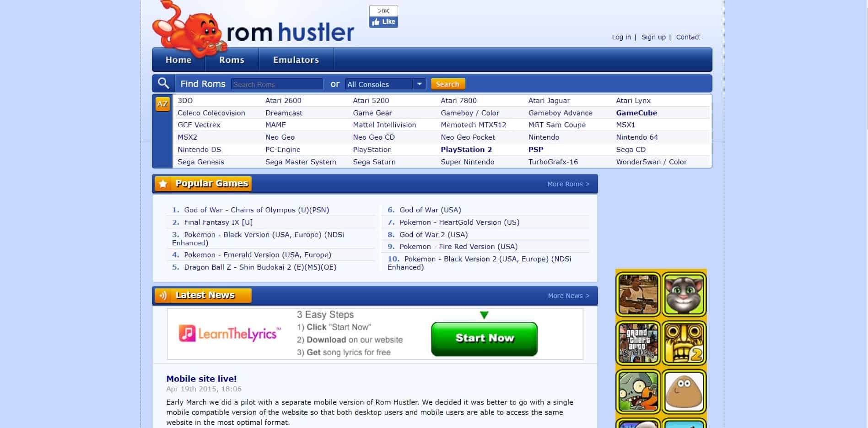Click the broadcast icon on Latest News header
The width and height of the screenshot is (868, 428).
(163, 295)
